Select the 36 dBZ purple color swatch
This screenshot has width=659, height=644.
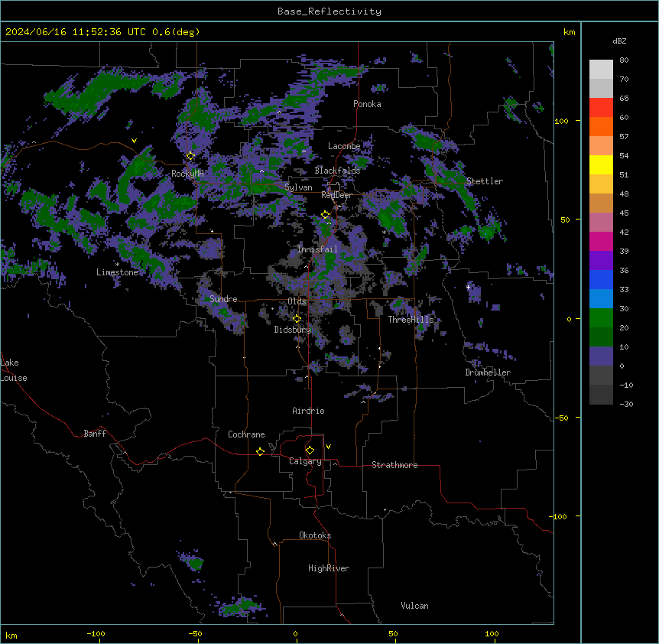[601, 261]
